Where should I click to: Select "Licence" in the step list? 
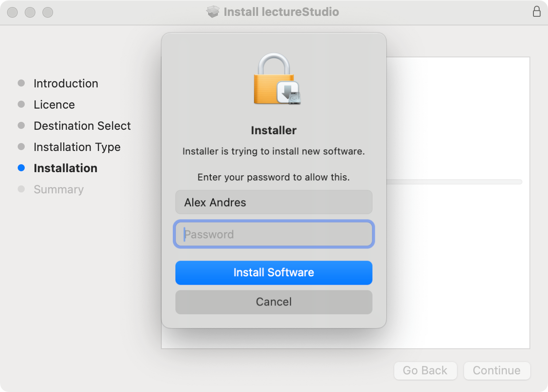tap(54, 104)
